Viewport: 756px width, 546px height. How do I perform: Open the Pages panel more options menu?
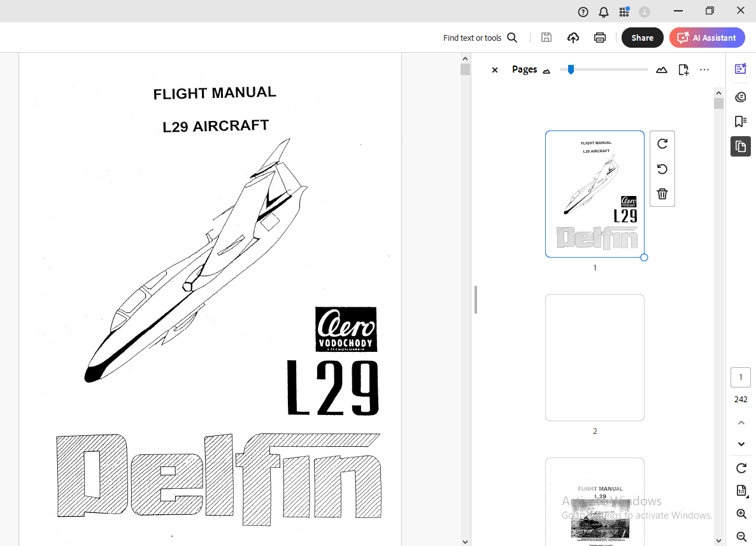[704, 69]
